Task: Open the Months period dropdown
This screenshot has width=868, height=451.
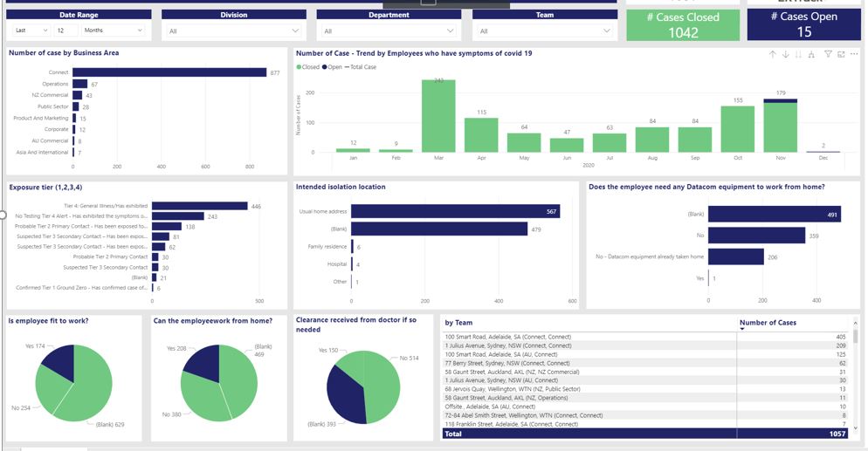Action: [114, 31]
